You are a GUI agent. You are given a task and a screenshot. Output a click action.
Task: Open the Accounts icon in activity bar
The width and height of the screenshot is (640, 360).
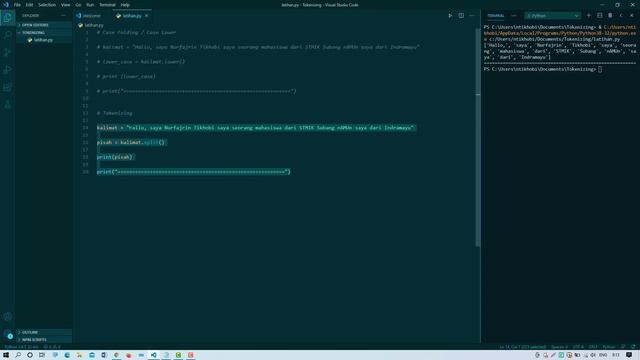pyautogui.click(x=8, y=316)
